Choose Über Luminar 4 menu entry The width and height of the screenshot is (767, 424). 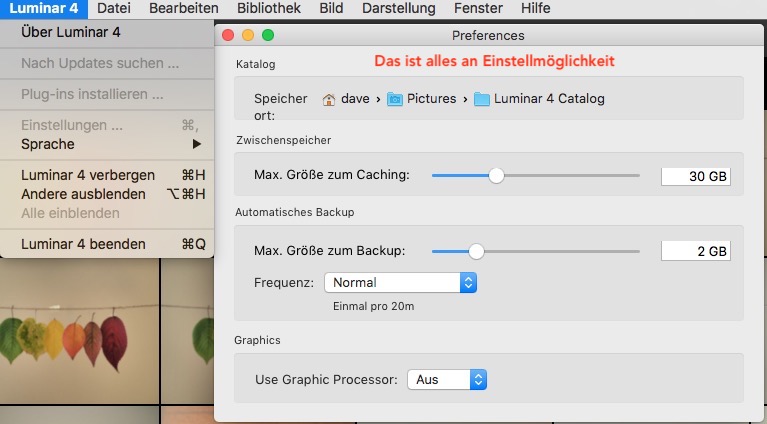[x=107, y=32]
